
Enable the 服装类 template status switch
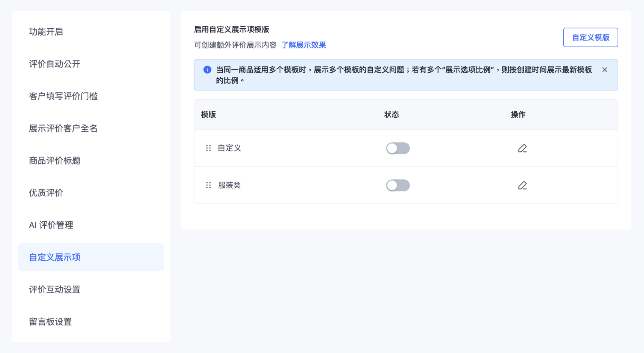click(398, 185)
